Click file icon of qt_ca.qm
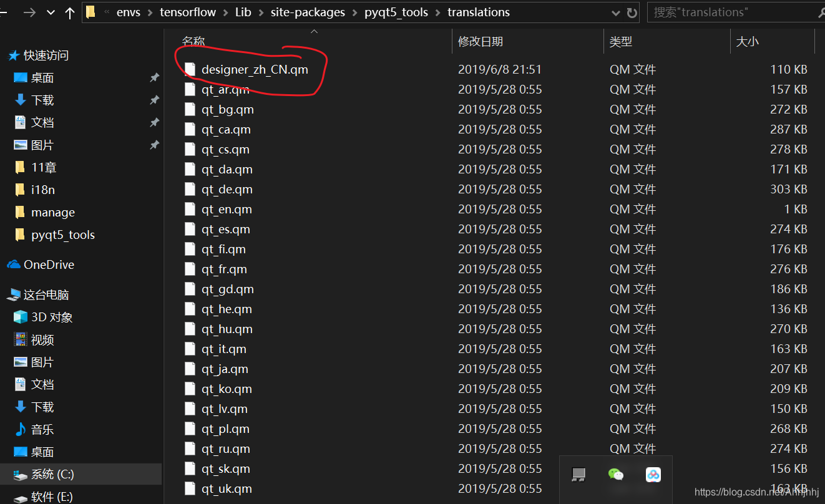This screenshot has height=504, width=825. point(190,129)
